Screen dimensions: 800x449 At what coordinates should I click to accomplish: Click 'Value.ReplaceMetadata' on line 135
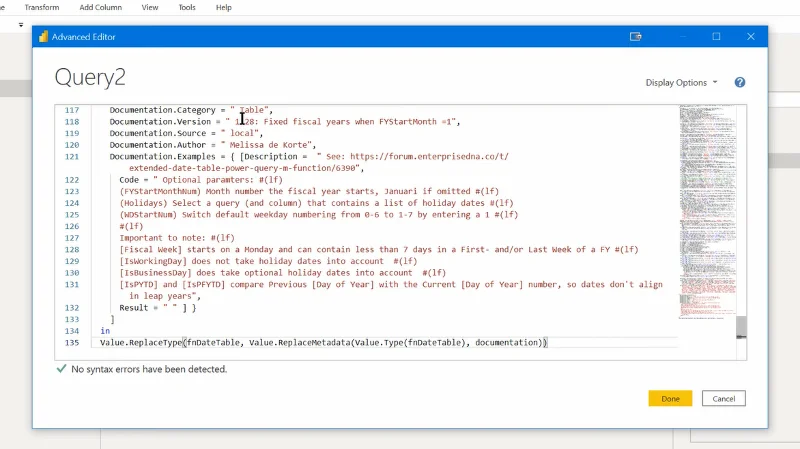click(299, 342)
